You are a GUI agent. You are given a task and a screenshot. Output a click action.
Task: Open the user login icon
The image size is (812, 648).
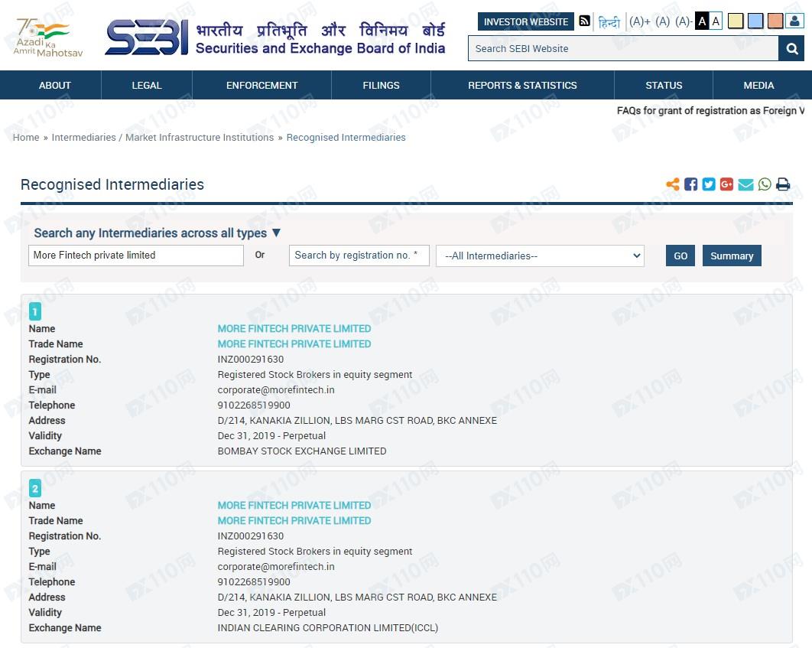click(x=794, y=21)
